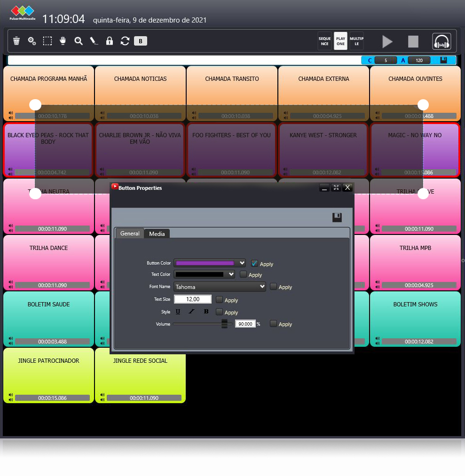Click the A field showing 120

coord(419,60)
